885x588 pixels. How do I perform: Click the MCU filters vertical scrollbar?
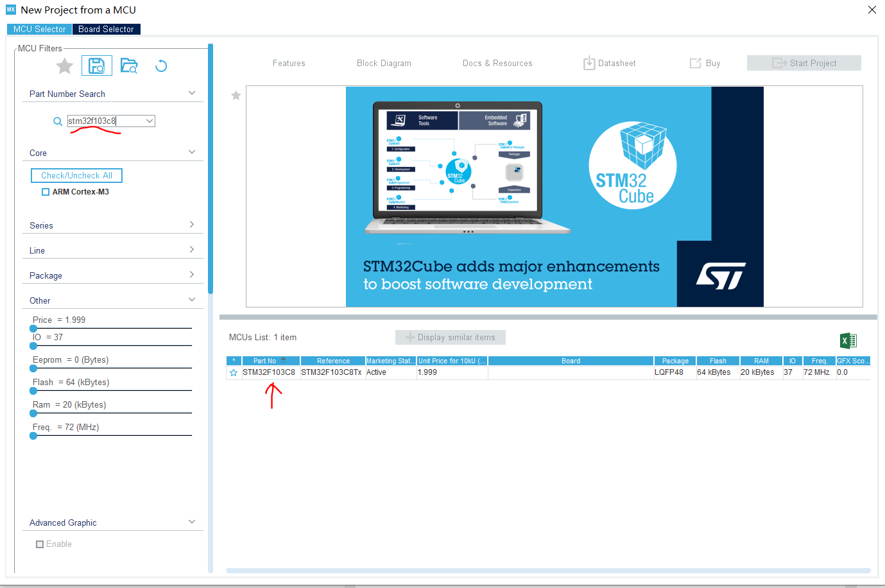tap(211, 169)
